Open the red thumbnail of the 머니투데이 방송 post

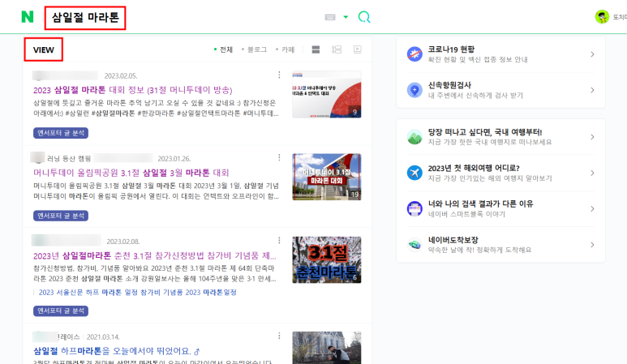click(x=327, y=94)
